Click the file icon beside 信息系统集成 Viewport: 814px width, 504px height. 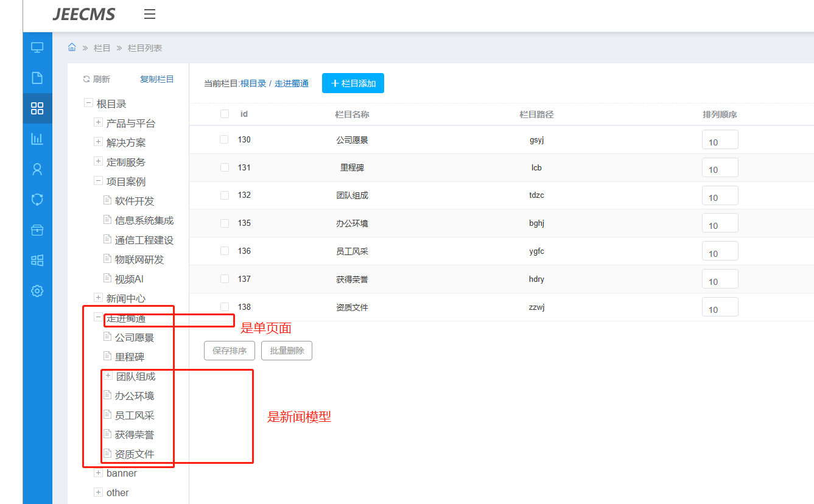pos(108,220)
